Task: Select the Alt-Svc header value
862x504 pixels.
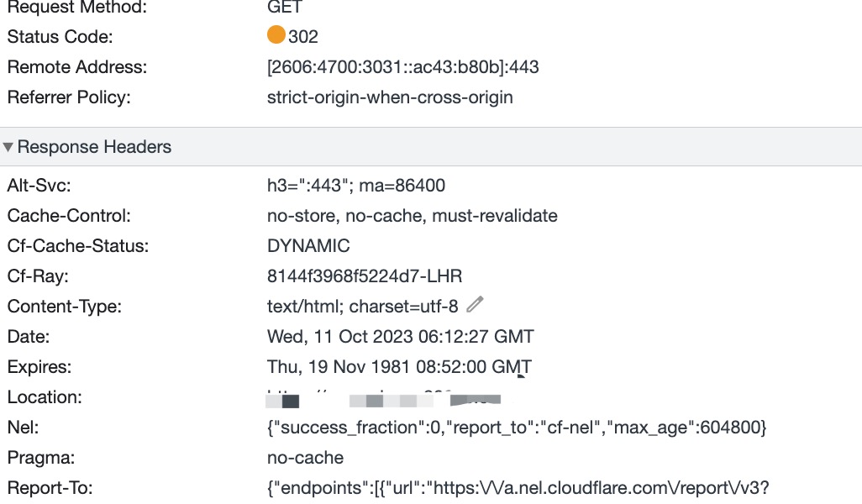Action: [x=356, y=186]
